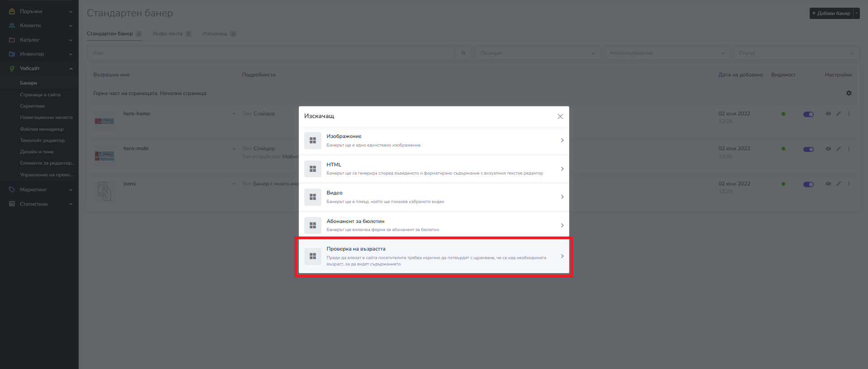Click the grid icon next to Видео option
This screenshot has width=868, height=369.
coord(312,197)
